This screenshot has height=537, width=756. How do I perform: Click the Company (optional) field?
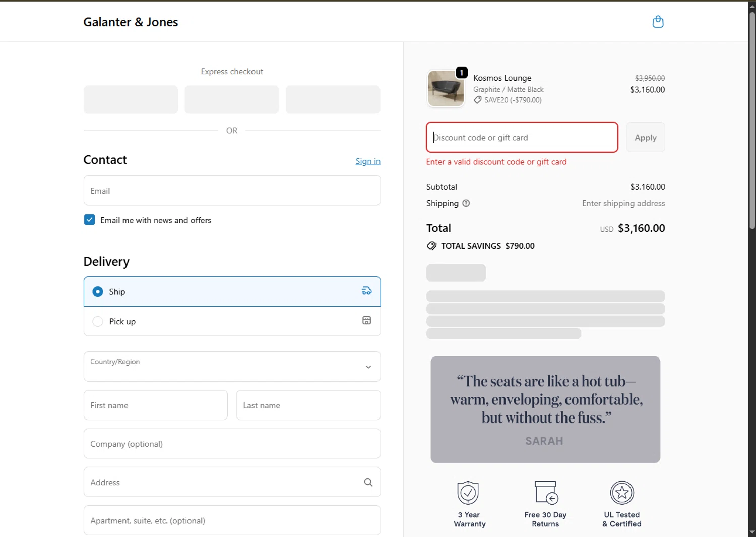pyautogui.click(x=232, y=444)
